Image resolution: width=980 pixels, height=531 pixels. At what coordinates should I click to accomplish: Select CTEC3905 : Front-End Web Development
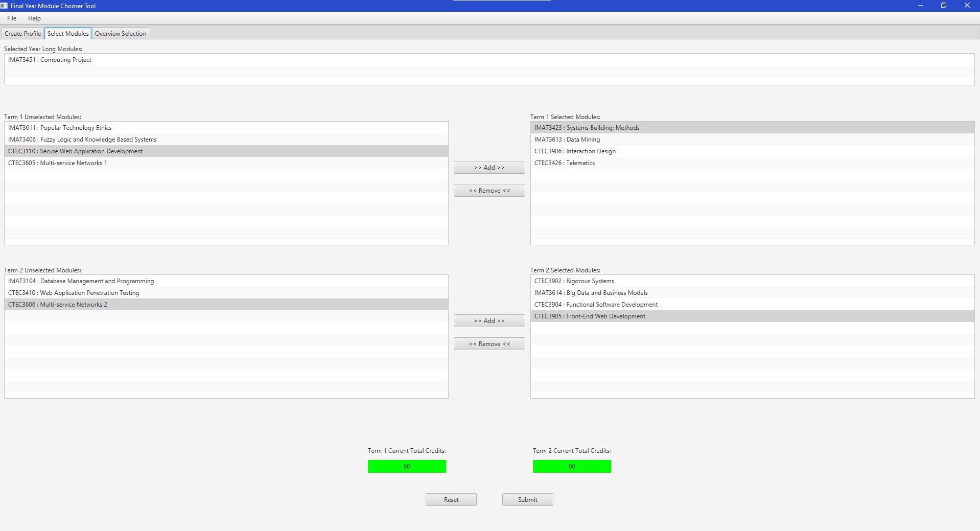coord(753,316)
